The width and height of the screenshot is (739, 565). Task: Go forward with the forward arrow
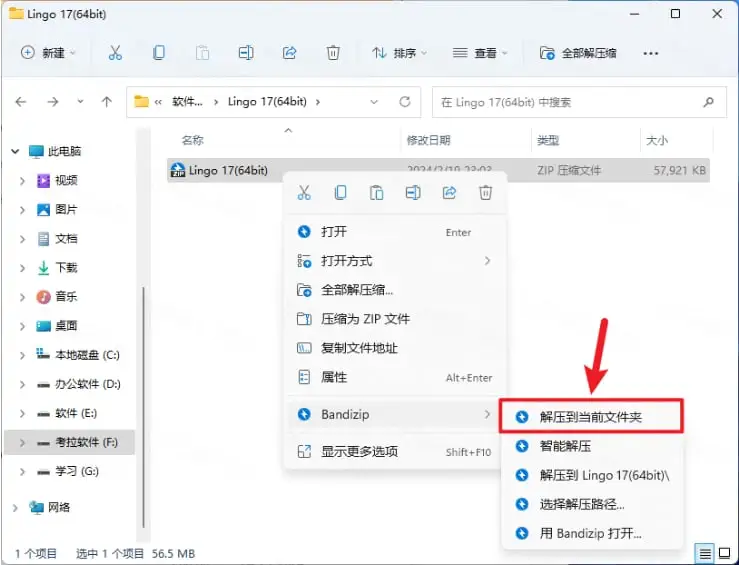click(x=53, y=102)
